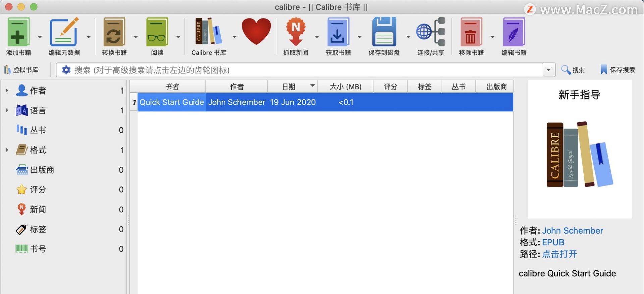Click the Save search button (保存搜索)
The width and height of the screenshot is (644, 294).
[618, 70]
